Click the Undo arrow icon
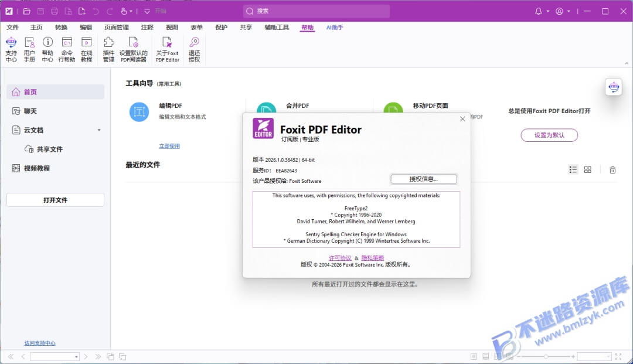The width and height of the screenshot is (633, 364). pyautogui.click(x=96, y=11)
